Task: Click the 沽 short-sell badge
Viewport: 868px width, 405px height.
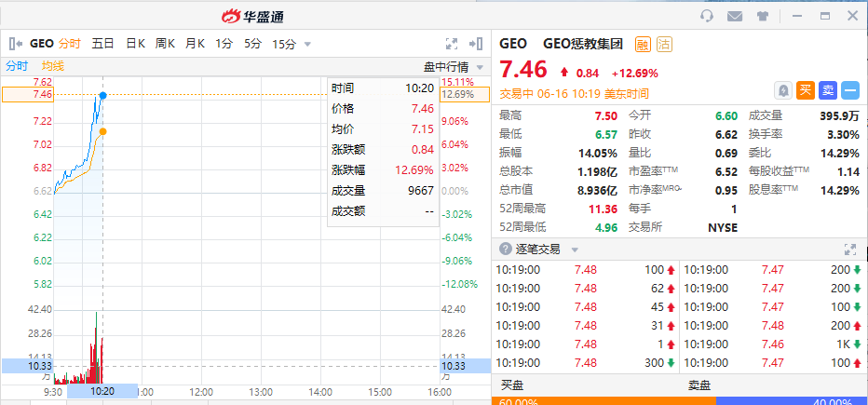Action: [664, 44]
